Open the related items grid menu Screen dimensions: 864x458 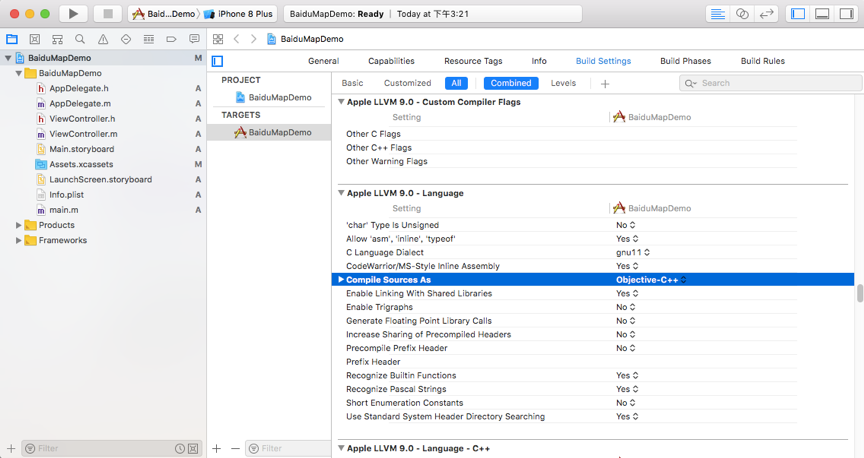[x=218, y=39]
